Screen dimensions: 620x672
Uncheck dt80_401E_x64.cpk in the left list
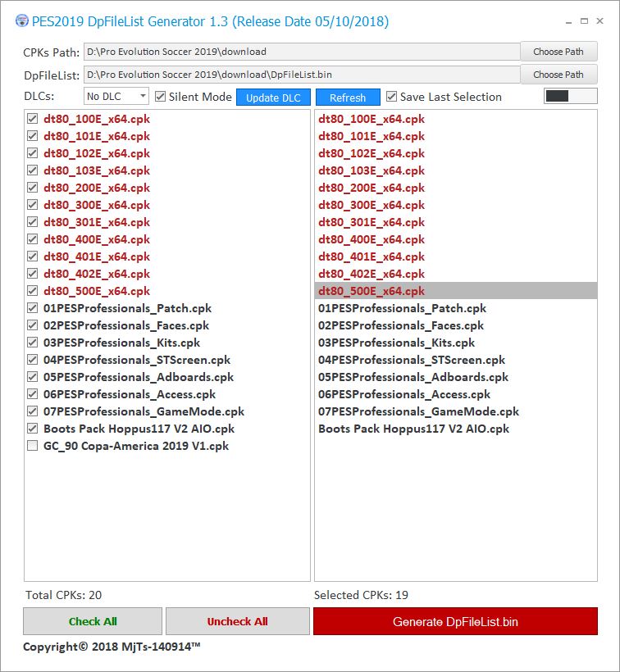(x=33, y=257)
